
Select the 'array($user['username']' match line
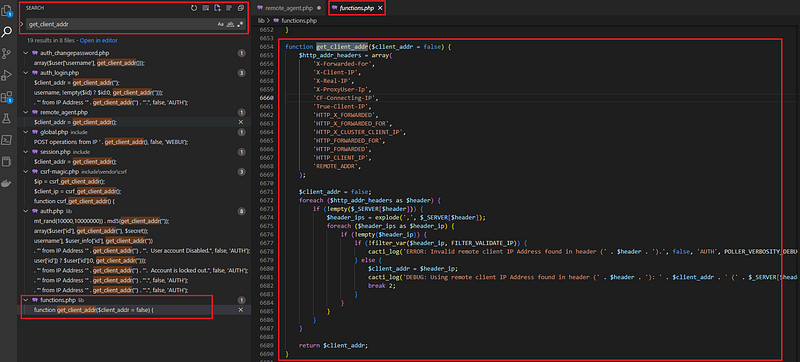pos(89,63)
